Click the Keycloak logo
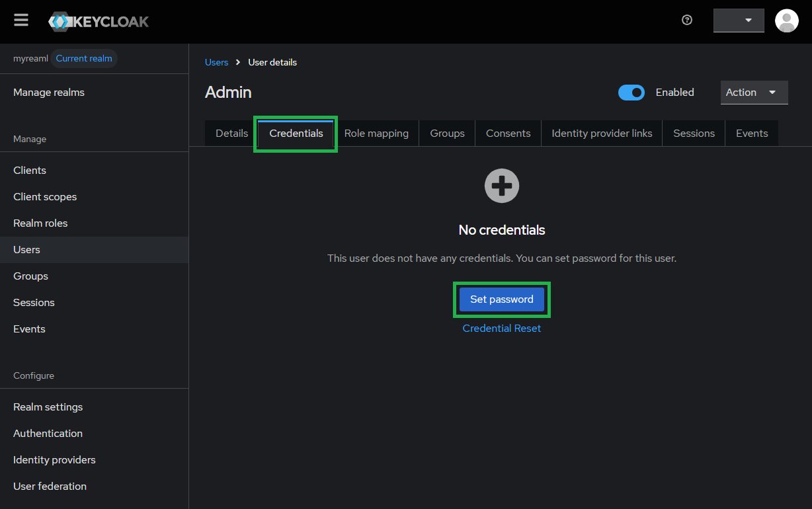This screenshot has width=812, height=509. point(99,21)
